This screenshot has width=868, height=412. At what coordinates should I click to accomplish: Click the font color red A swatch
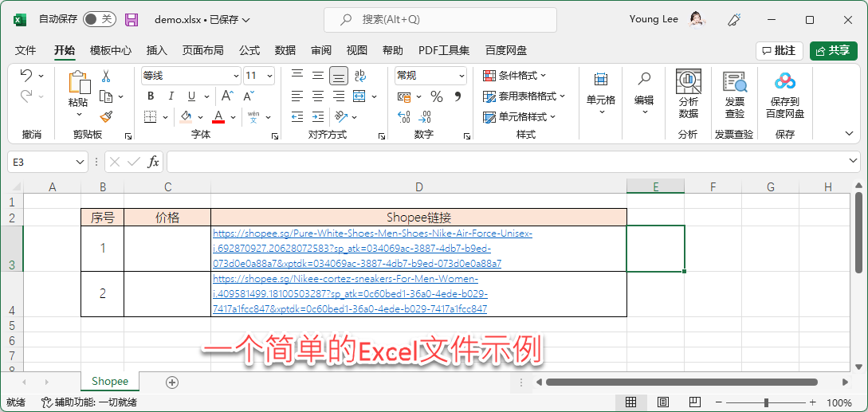tap(218, 117)
